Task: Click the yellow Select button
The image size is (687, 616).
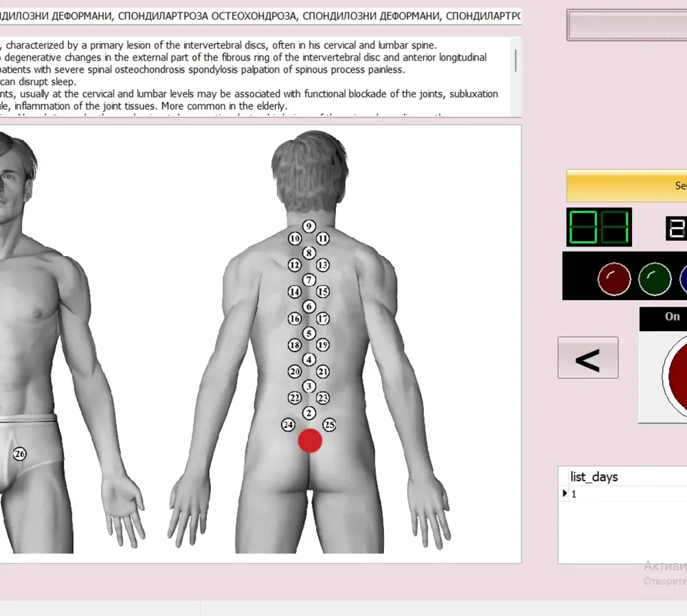Action: [627, 185]
